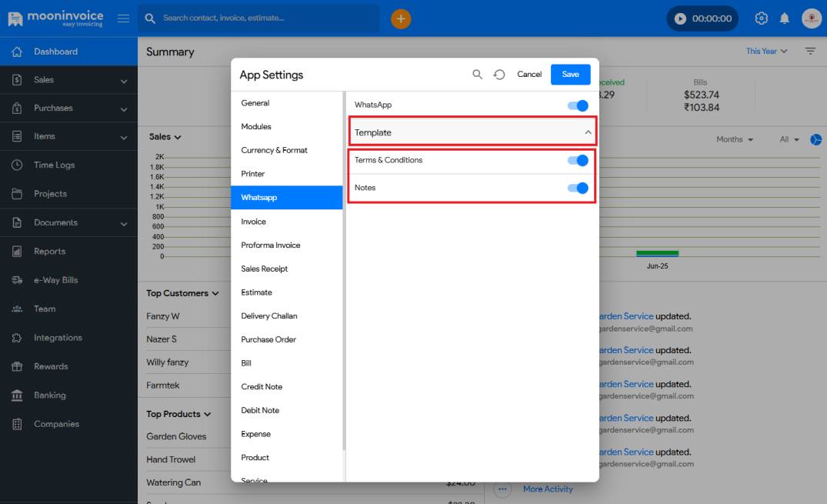
Task: Select the General settings tab
Action: click(x=287, y=103)
